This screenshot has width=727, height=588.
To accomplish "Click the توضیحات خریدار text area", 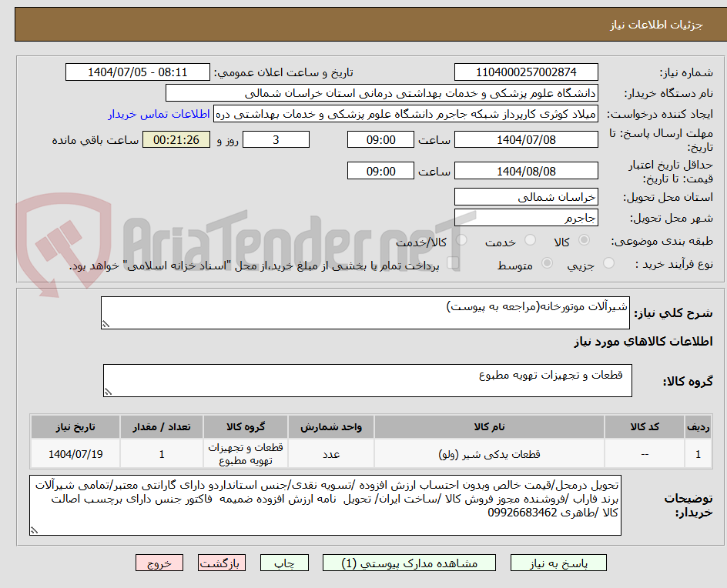I will click(325, 505).
